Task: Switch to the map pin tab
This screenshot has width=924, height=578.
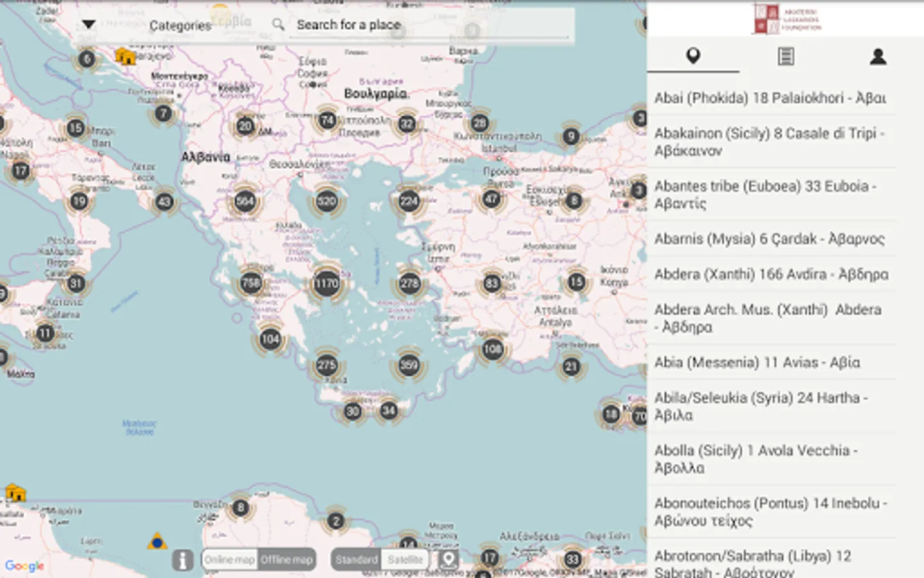Action: pyautogui.click(x=693, y=56)
